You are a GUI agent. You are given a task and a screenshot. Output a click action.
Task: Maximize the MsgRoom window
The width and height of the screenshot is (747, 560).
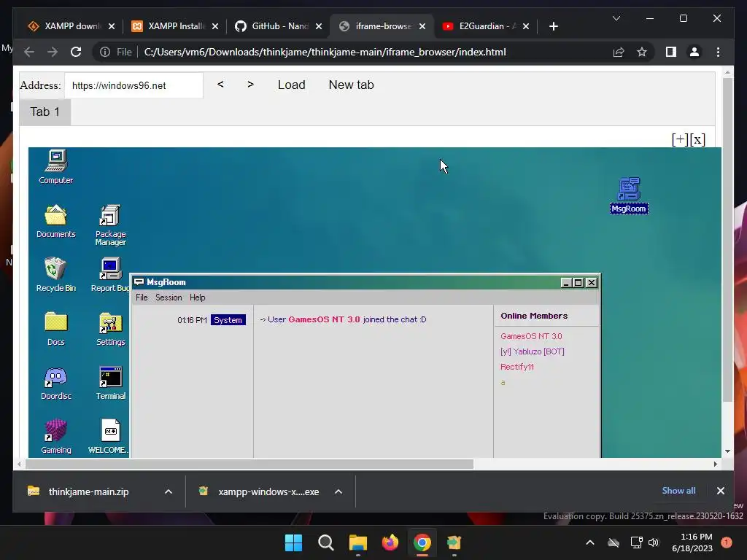(578, 282)
